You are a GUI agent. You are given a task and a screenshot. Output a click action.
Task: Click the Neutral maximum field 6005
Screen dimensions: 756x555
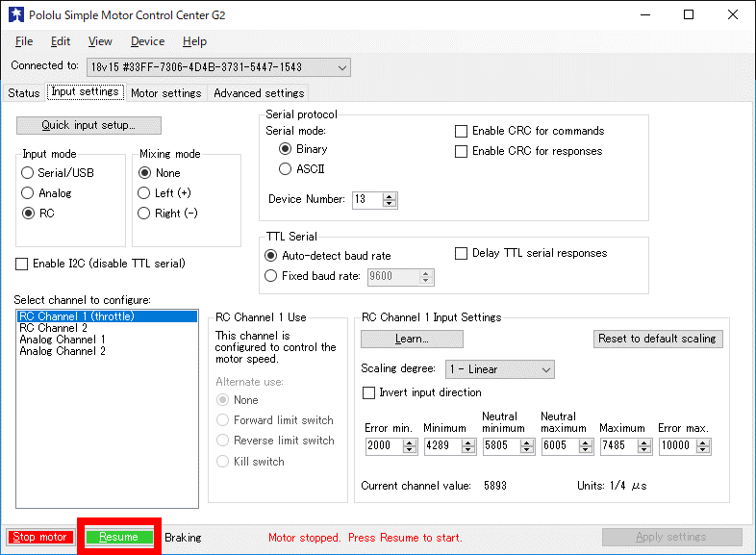561,445
